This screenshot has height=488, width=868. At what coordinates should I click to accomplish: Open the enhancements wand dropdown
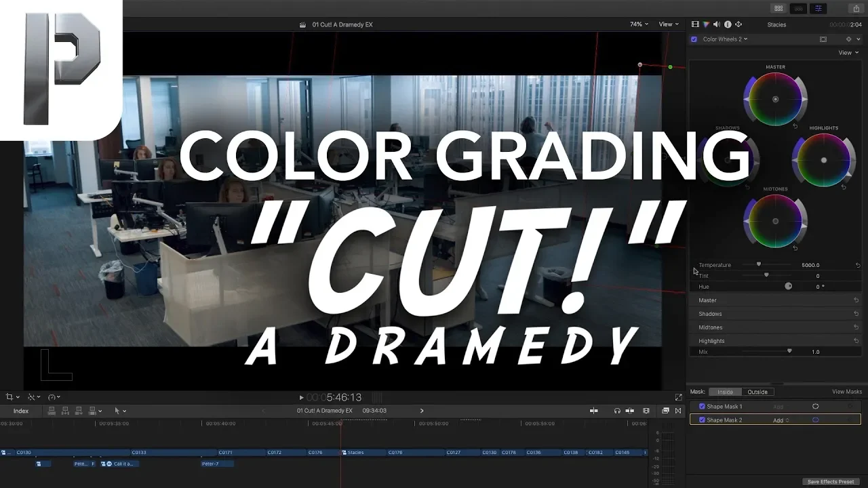pyautogui.click(x=33, y=397)
